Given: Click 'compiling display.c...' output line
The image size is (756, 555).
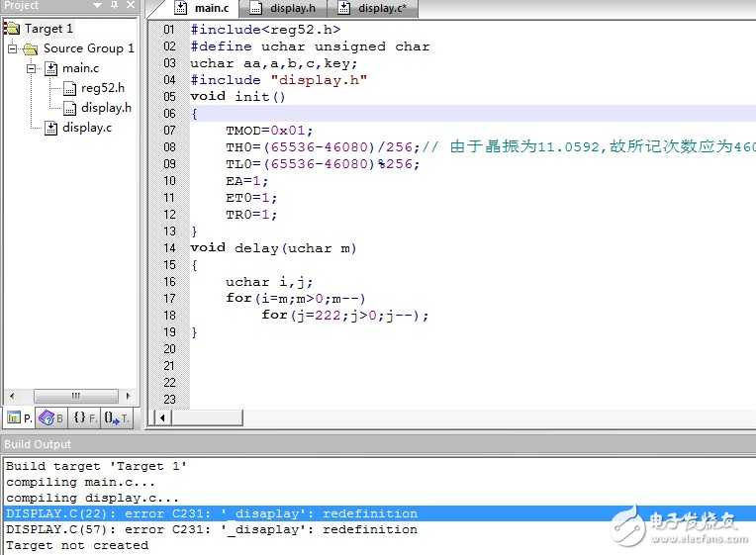Looking at the screenshot, I should click(92, 498).
